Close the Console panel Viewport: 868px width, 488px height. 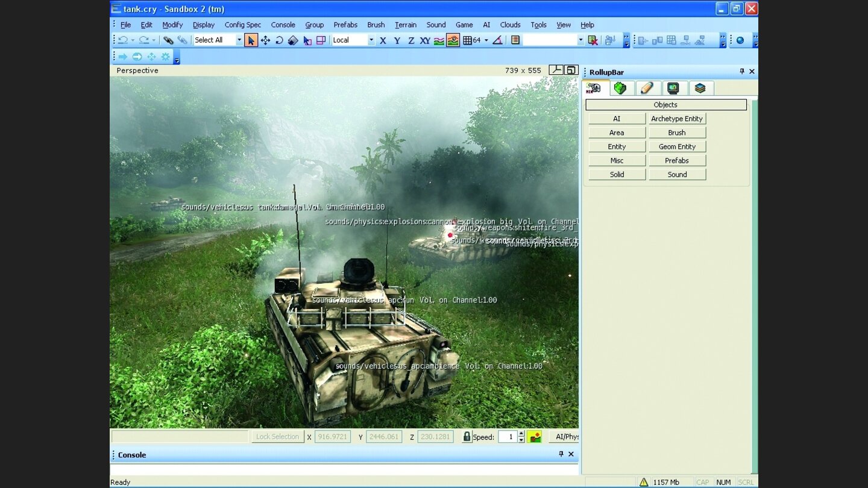tap(571, 454)
